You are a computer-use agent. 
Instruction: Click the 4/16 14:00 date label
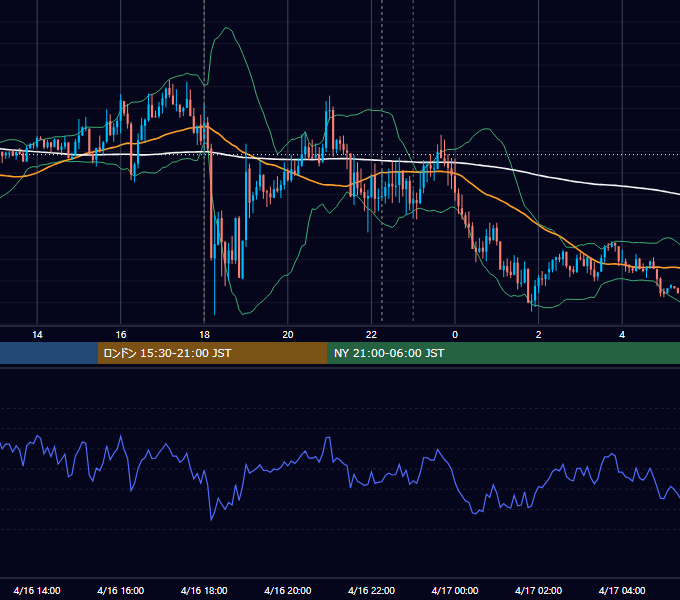point(37,590)
